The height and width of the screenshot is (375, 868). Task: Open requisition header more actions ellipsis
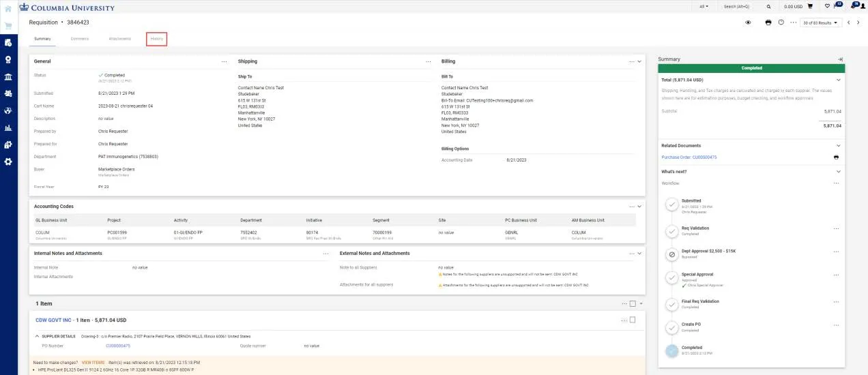click(x=794, y=22)
